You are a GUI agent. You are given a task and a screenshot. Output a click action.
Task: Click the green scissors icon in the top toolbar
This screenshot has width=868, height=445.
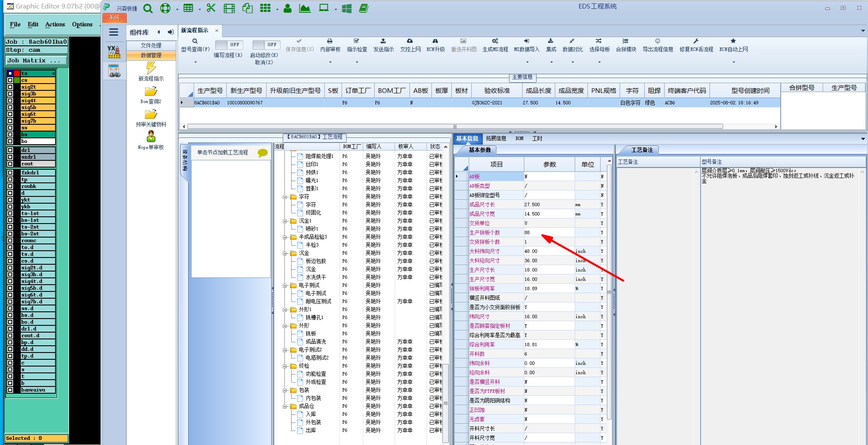click(211, 8)
